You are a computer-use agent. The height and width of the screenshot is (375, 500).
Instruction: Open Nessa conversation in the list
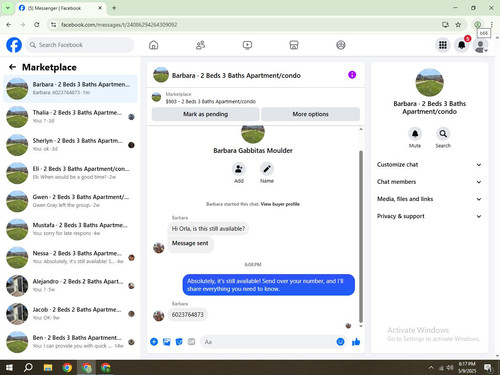[x=70, y=257]
